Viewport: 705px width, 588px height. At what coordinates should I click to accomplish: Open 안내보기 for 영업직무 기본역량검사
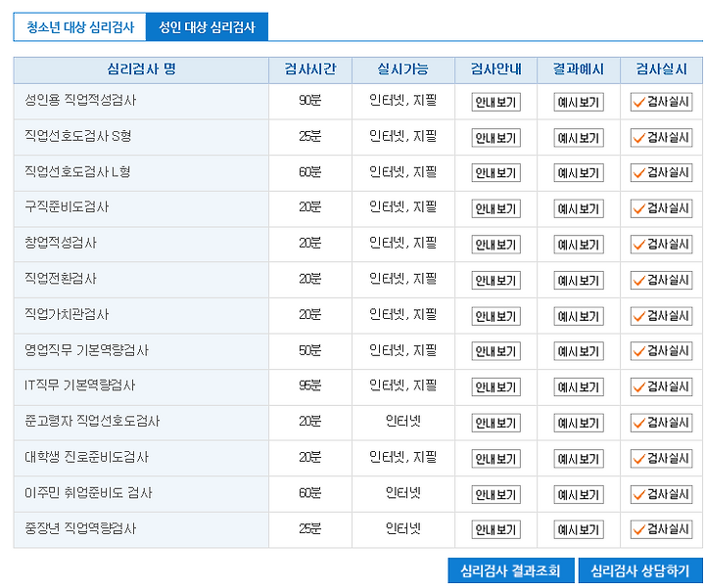coord(495,351)
